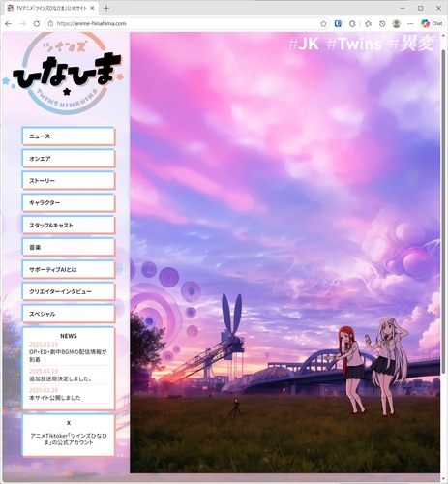Click the アニメTiktoker公式アカウント text
Viewport: 448px width, 484px height.
pyautogui.click(x=69, y=439)
